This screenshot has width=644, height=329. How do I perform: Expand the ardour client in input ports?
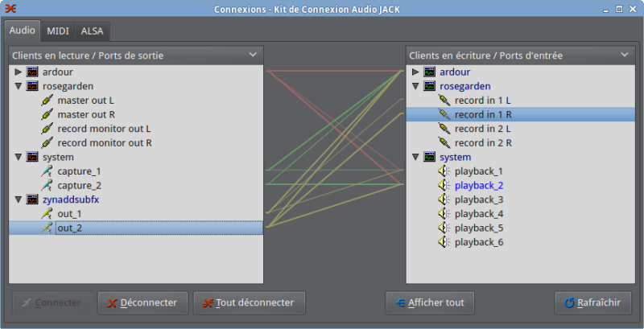pos(415,72)
